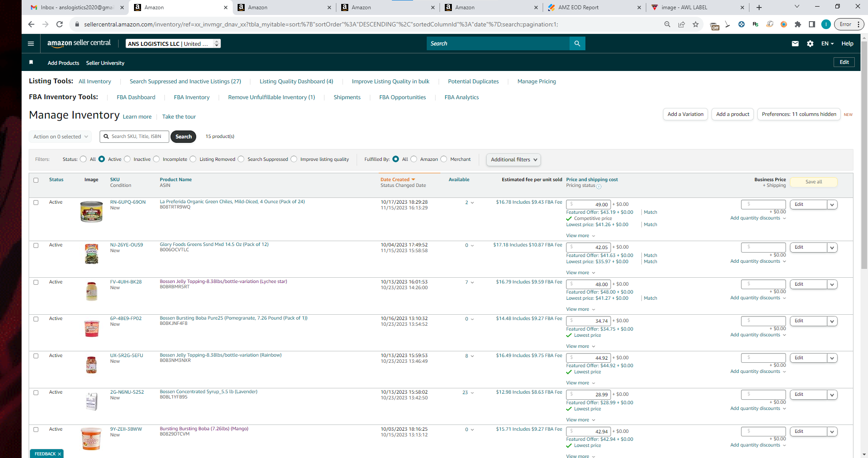Click the pricing status info icon
868x458 pixels.
pyautogui.click(x=599, y=186)
